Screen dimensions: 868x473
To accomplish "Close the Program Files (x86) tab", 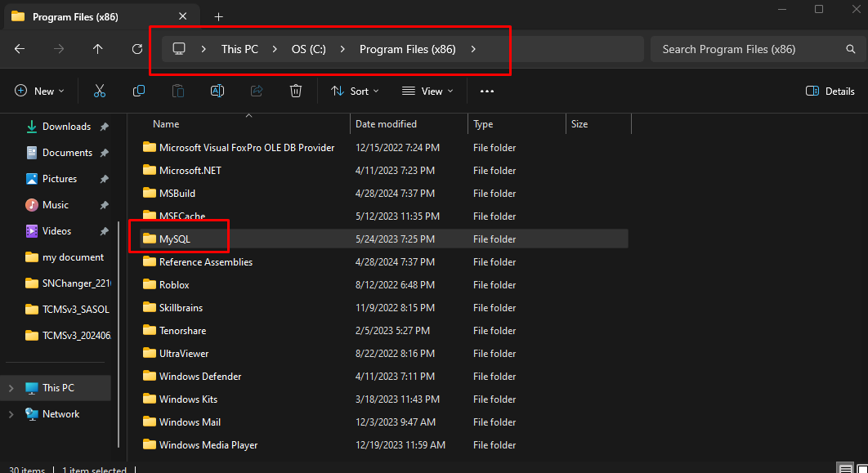I will 183,16.
